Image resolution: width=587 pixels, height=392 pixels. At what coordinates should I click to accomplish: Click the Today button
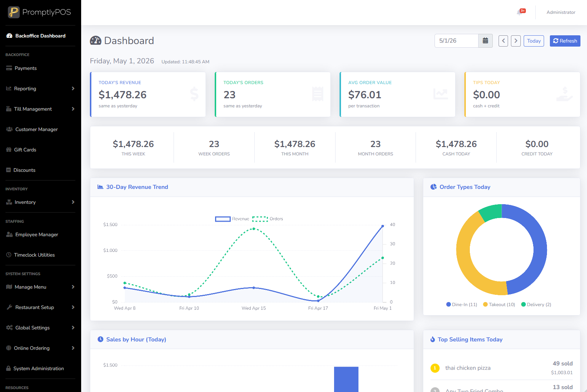pyautogui.click(x=534, y=41)
